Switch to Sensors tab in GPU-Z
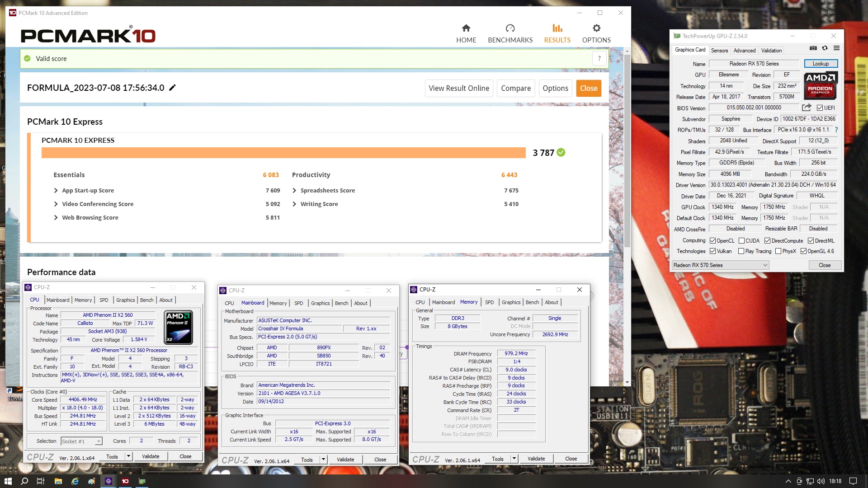This screenshot has width=868, height=488. pyautogui.click(x=719, y=51)
